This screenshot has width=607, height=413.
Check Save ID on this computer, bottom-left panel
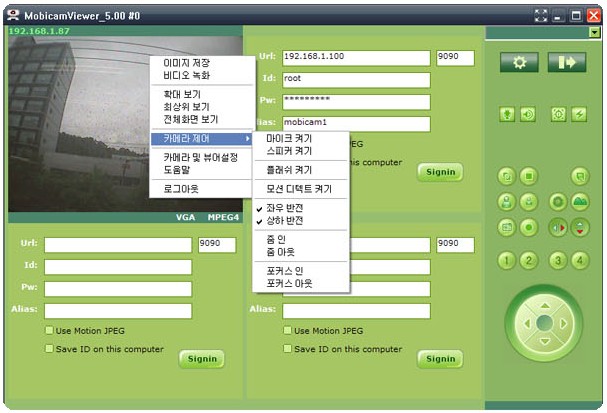coord(49,348)
